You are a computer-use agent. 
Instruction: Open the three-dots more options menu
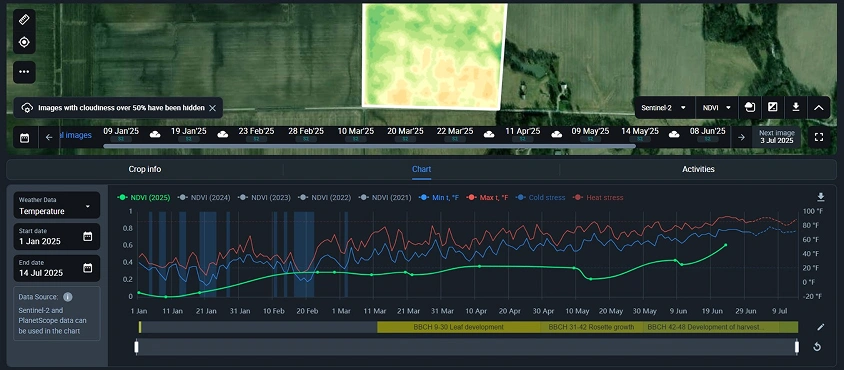click(x=24, y=72)
